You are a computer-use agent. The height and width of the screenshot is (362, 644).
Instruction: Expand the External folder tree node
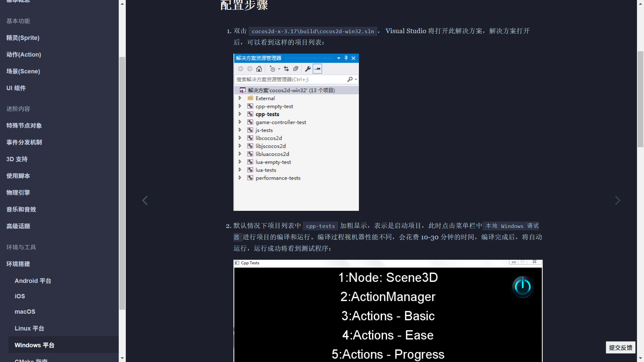click(x=240, y=98)
